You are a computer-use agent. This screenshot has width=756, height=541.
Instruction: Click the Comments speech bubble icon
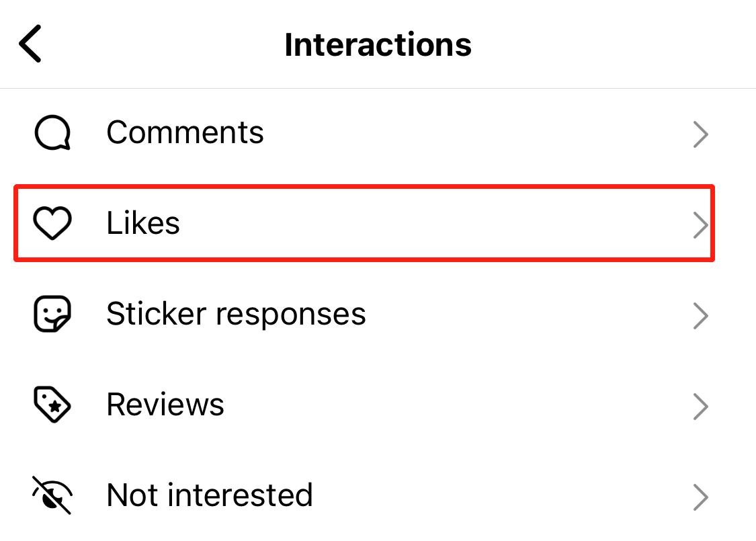pyautogui.click(x=52, y=133)
